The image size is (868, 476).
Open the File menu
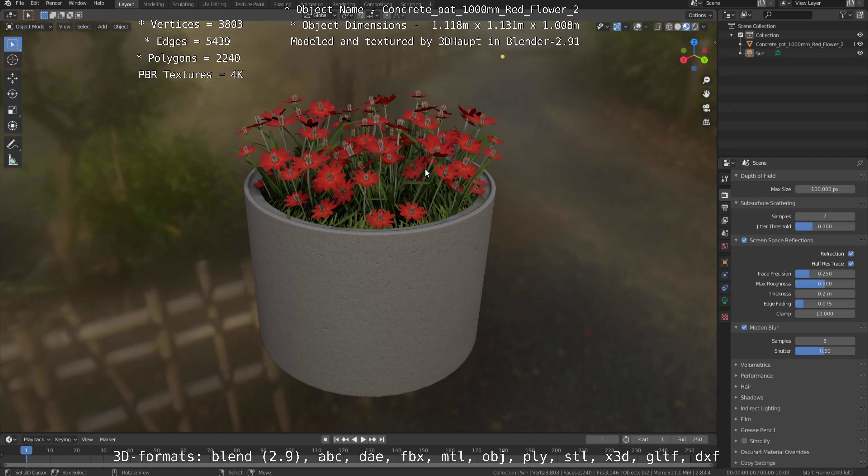[20, 3]
